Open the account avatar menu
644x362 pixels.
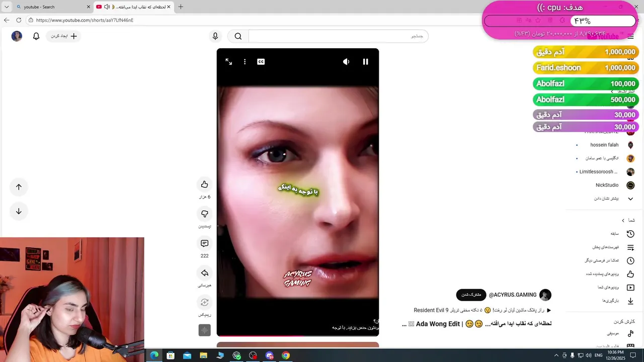click(x=17, y=36)
